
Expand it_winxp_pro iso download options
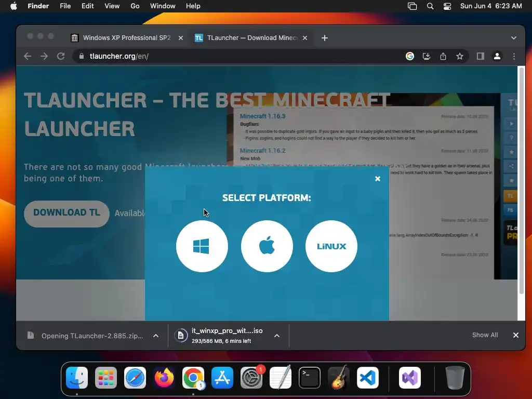point(277,336)
